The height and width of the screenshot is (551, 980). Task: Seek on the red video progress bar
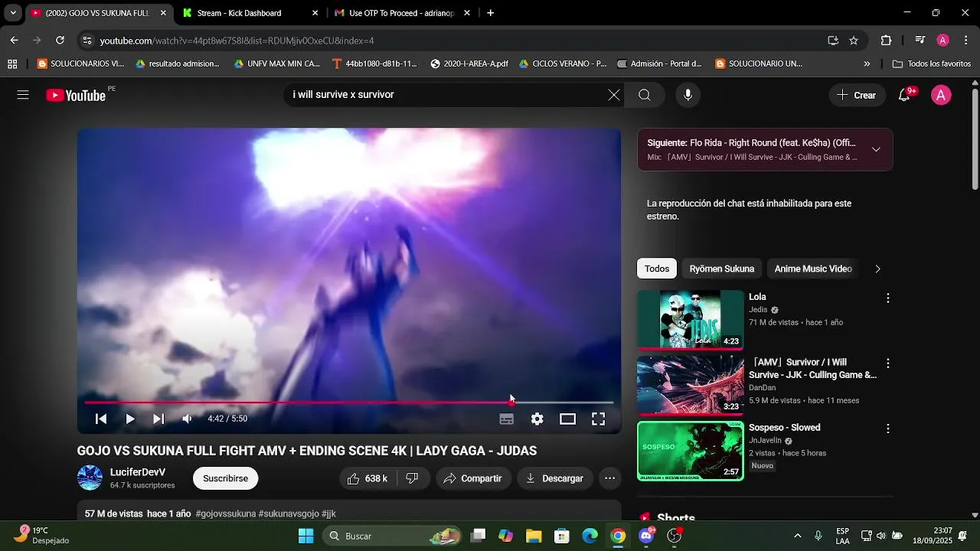[349, 402]
